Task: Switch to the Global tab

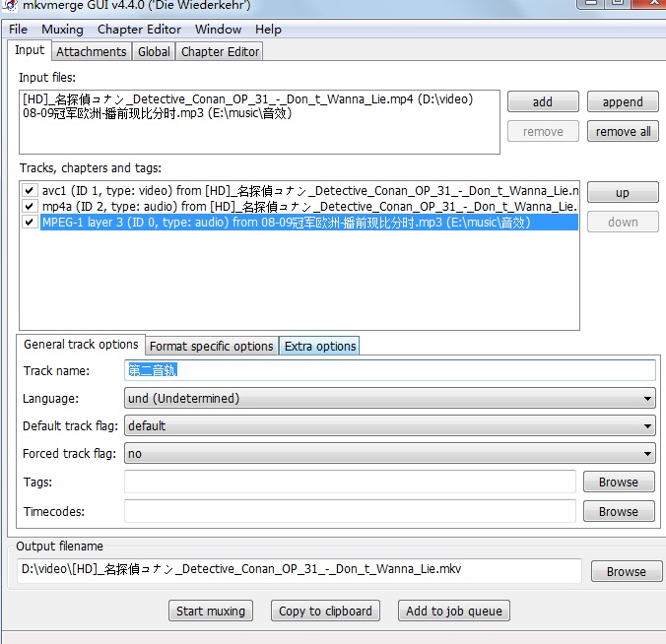Action: tap(154, 51)
